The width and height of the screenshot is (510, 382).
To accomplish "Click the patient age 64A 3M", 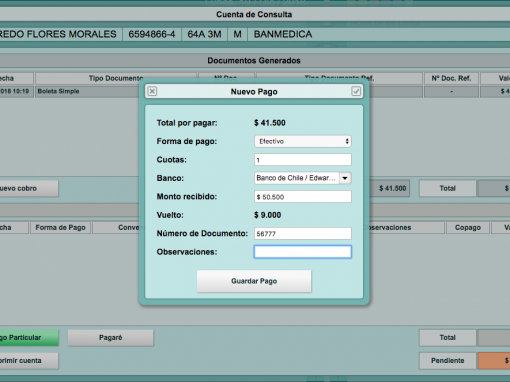I will [x=204, y=34].
